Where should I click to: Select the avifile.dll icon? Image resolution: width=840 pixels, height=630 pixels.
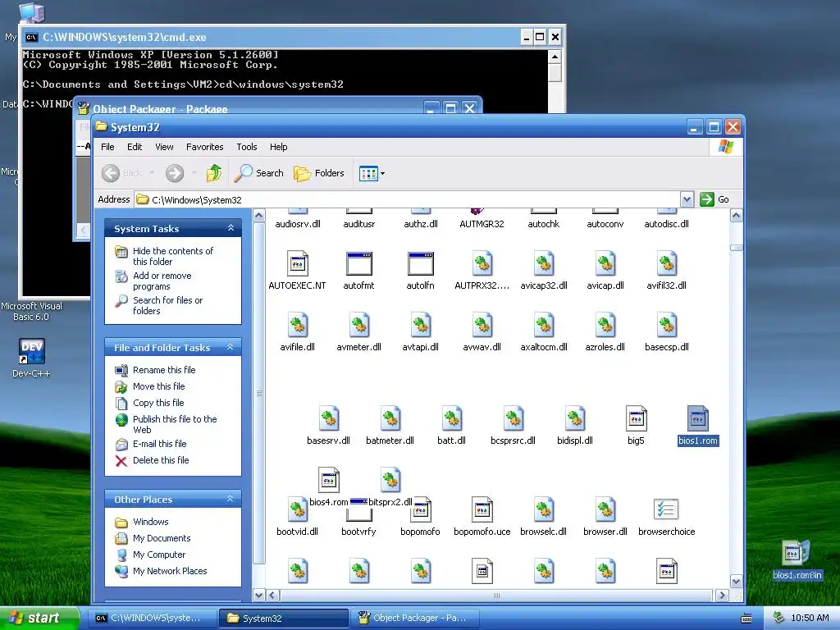(297, 325)
